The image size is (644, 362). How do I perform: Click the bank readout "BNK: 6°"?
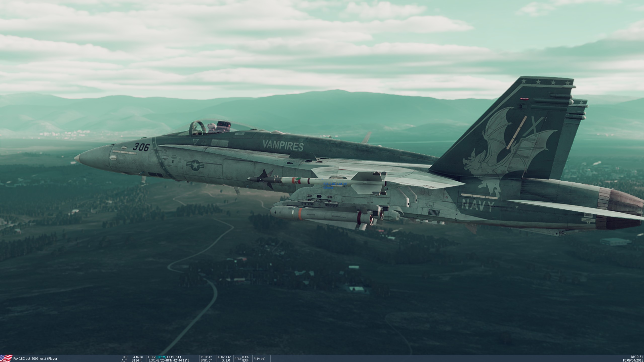207,360
